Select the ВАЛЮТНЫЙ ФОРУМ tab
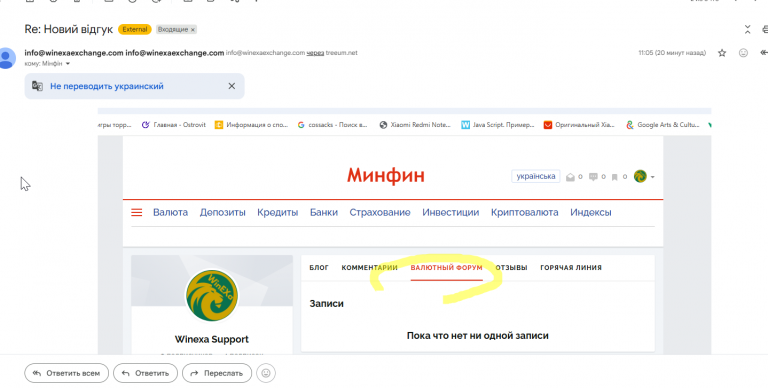The width and height of the screenshot is (768, 388). pyautogui.click(x=447, y=268)
